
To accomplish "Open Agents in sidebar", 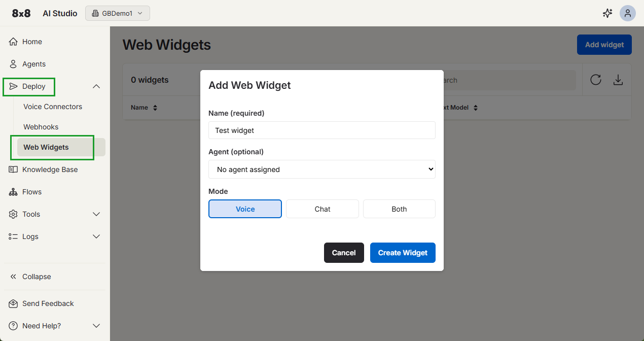I will (34, 64).
